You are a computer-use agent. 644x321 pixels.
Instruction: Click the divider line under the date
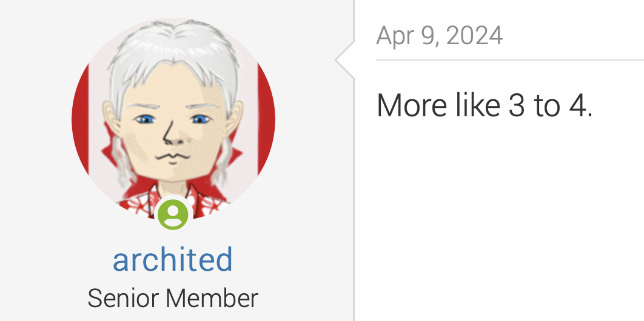coord(510,61)
